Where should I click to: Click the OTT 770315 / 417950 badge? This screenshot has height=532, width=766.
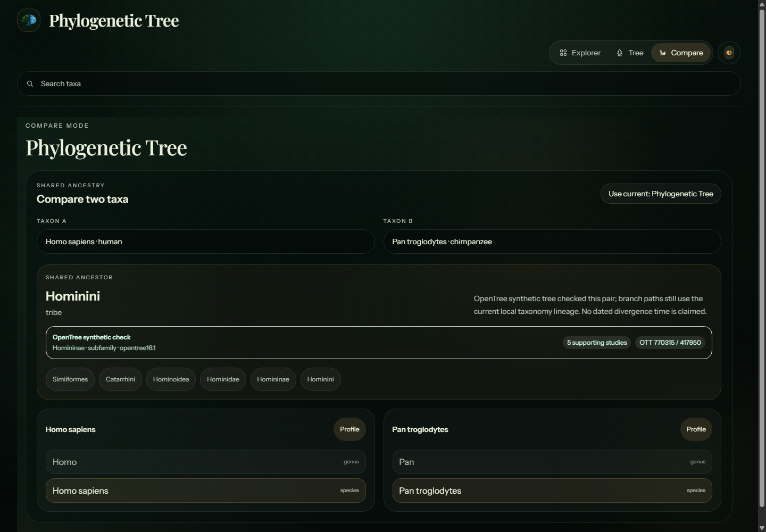point(670,343)
